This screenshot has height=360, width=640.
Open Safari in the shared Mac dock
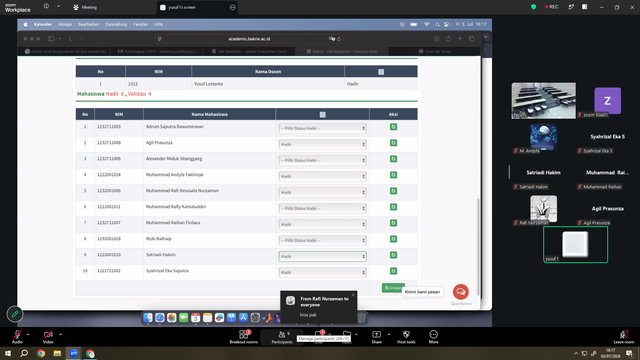point(160,318)
